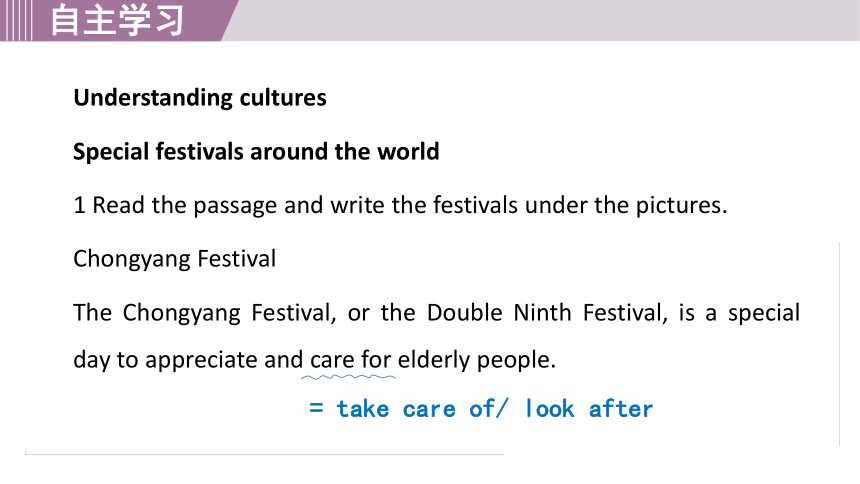Click the light gray header bar
This screenshot has height=484, width=860.
546,20
